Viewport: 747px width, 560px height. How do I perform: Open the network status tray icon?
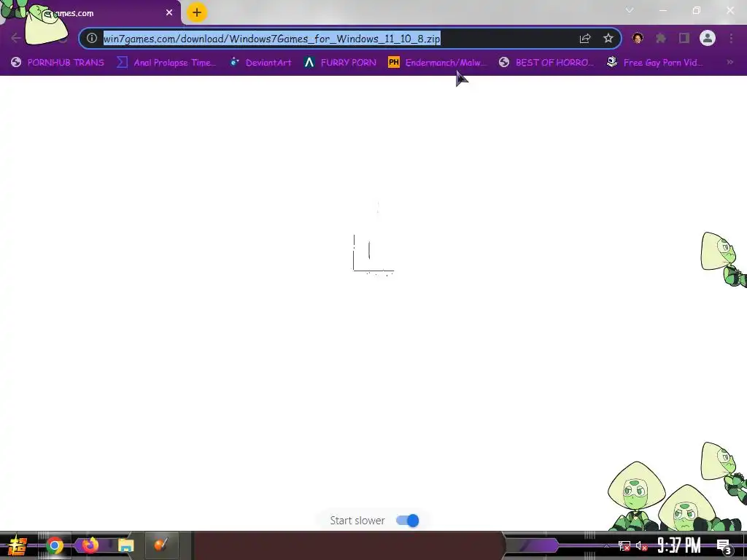624,545
